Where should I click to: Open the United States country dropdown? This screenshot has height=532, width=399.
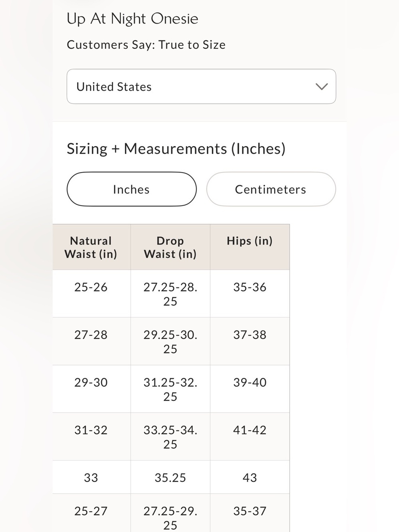coord(201,87)
